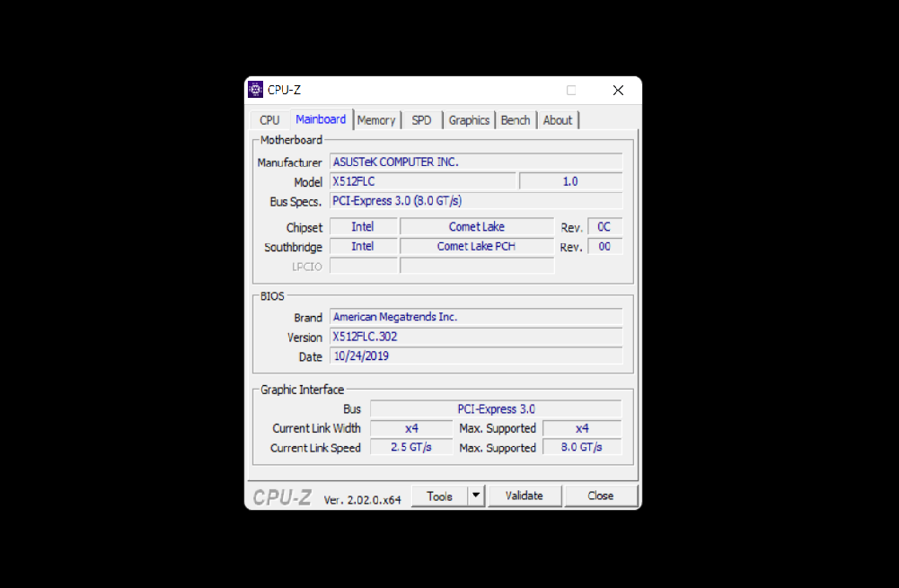Click the PCI-Express 3.0 (8.0 GT/s) bus specs field
Screen dimensions: 899x588
tap(476, 201)
